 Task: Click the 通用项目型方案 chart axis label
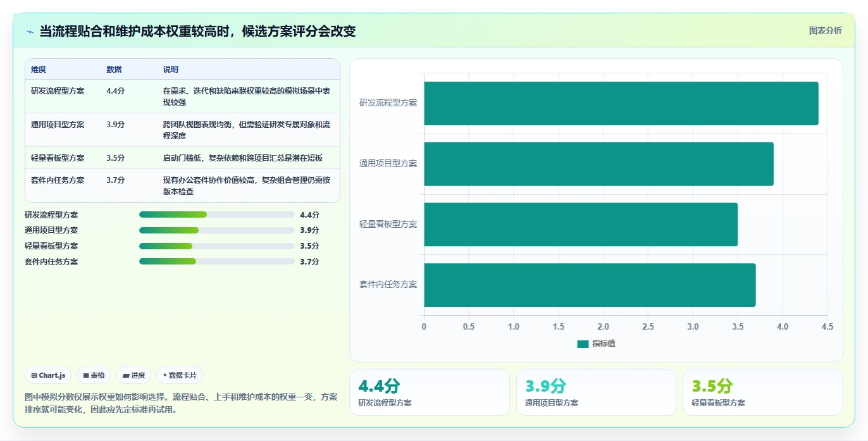pos(388,163)
